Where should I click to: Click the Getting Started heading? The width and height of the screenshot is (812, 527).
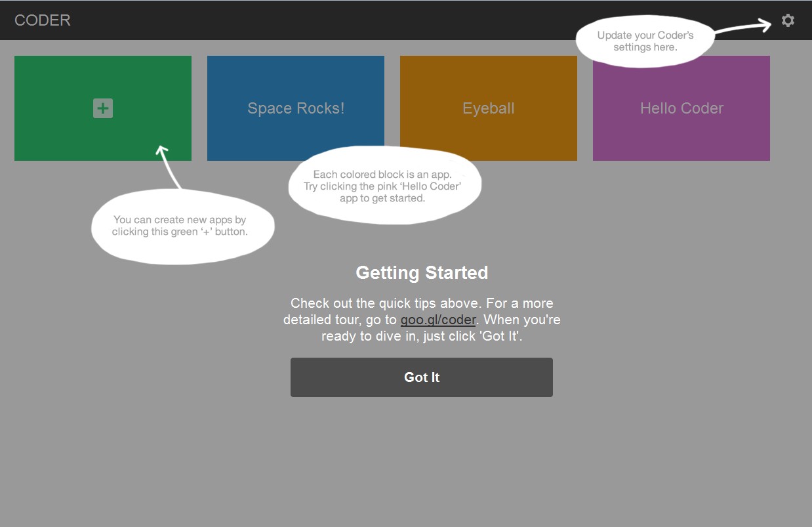(x=422, y=272)
